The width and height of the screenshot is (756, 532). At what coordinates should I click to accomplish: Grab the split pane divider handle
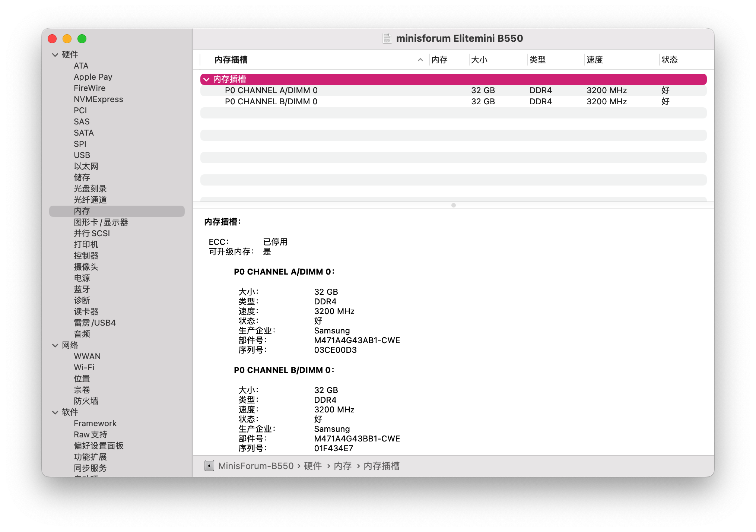click(x=453, y=205)
